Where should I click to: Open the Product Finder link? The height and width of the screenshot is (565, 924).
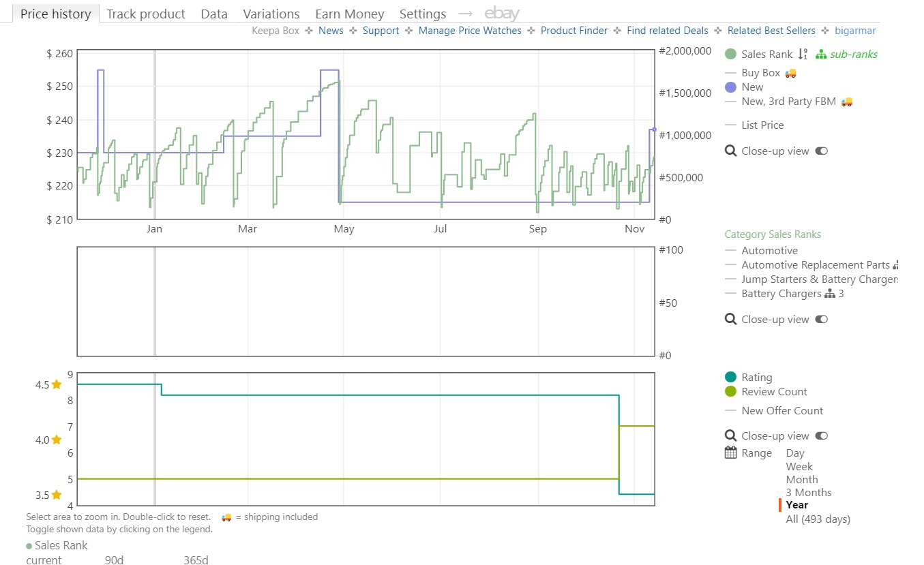[x=574, y=31]
